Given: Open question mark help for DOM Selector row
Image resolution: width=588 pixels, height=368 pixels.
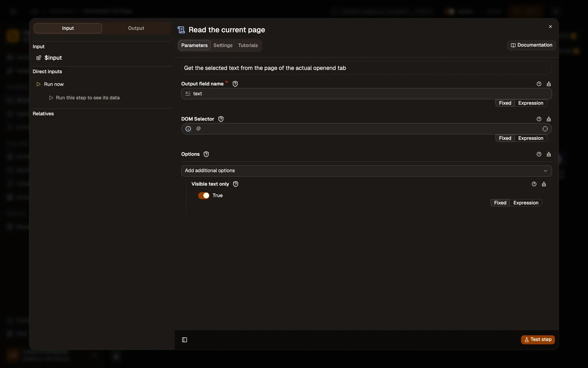Looking at the screenshot, I should coord(539,119).
